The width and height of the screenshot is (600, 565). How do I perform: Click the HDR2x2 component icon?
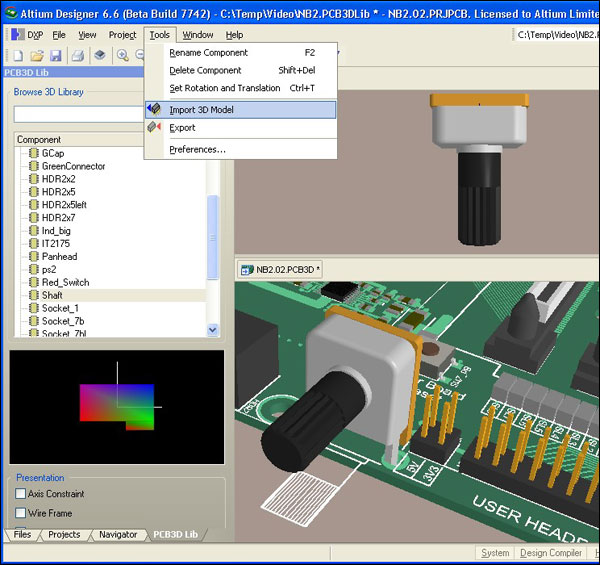click(x=34, y=179)
